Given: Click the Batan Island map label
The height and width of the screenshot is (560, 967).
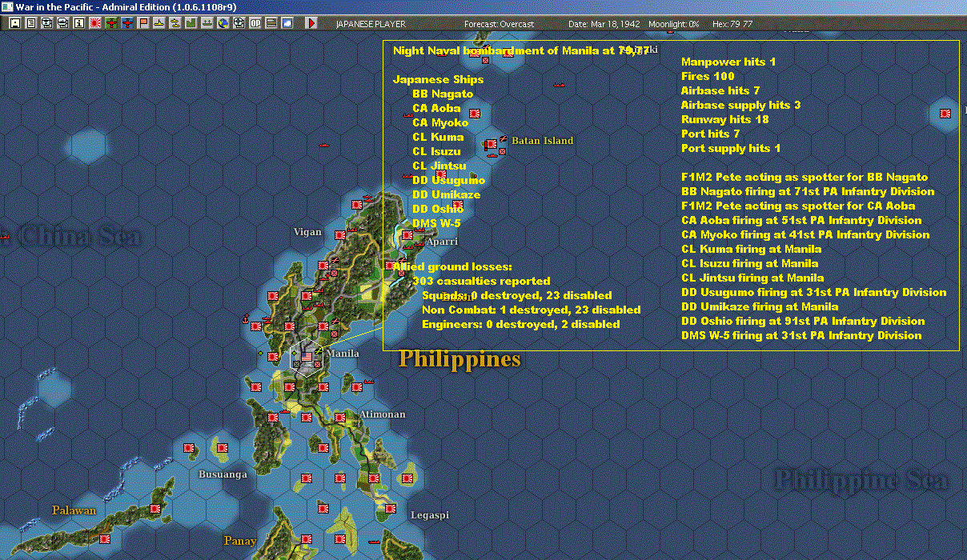Looking at the screenshot, I should [543, 141].
